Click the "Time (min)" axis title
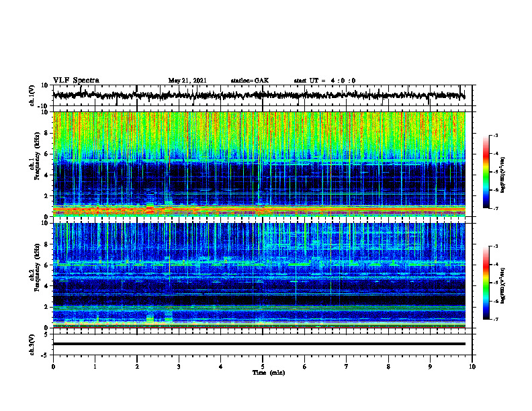 (x=269, y=373)
